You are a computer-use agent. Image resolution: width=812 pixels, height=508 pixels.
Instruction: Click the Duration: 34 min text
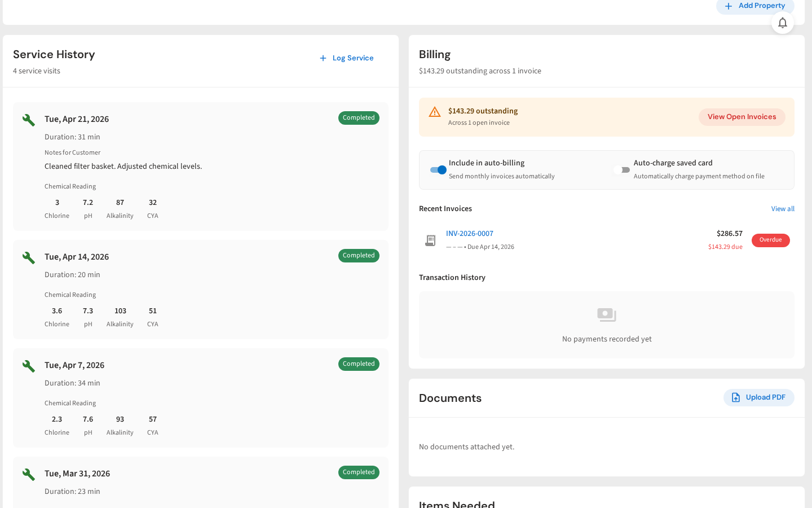(x=72, y=383)
